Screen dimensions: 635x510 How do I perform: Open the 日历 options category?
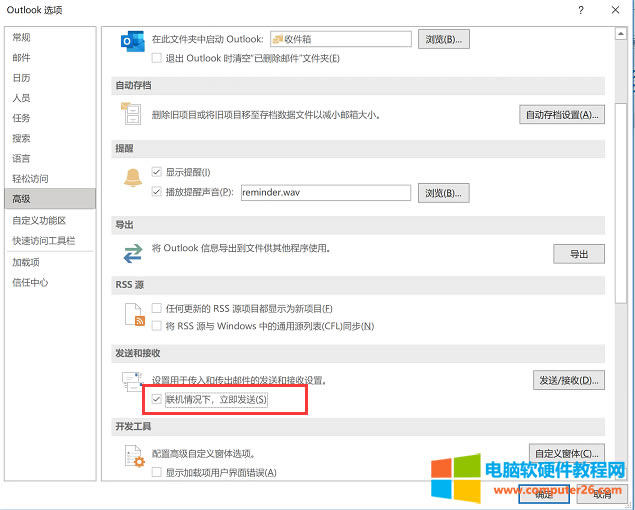[x=21, y=78]
